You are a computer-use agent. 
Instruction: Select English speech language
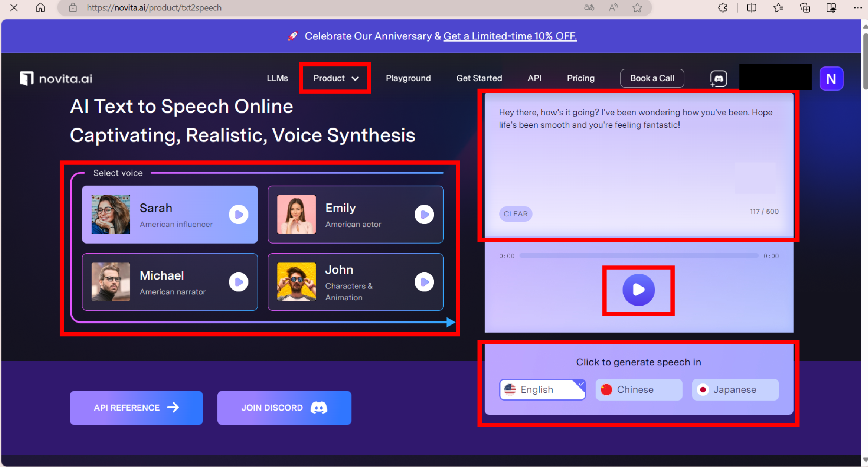coord(542,390)
